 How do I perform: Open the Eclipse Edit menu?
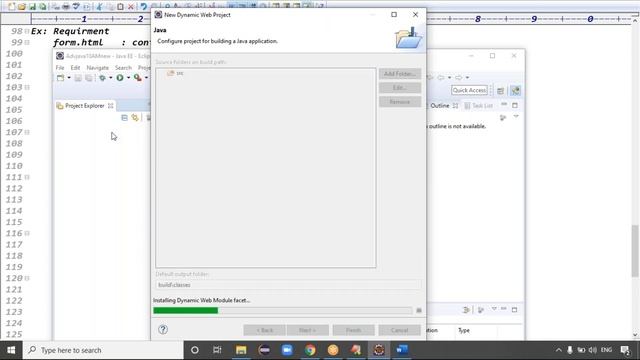click(75, 67)
